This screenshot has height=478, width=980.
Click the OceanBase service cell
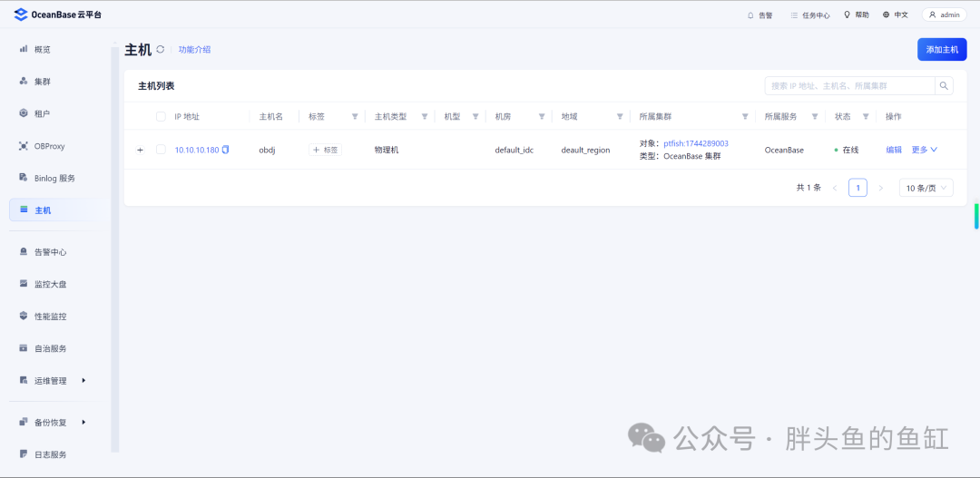tap(784, 150)
